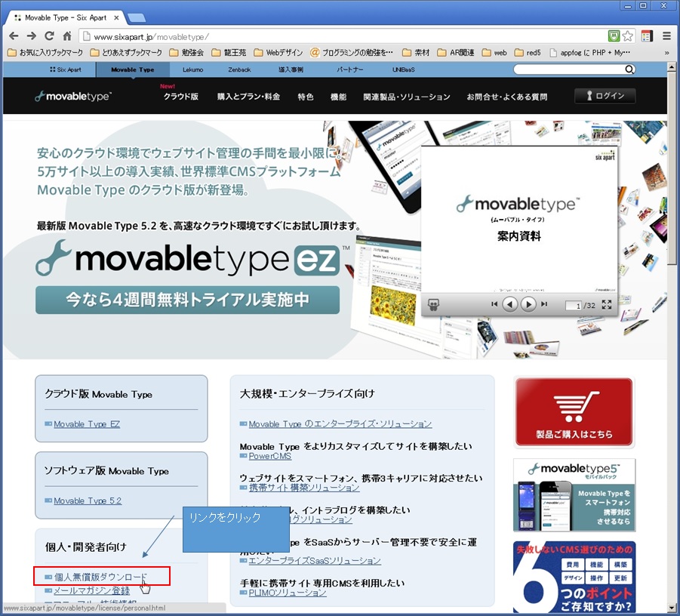The height and width of the screenshot is (616, 680).
Task: Click the SlideShare icon in slide viewer
Action: (x=433, y=304)
